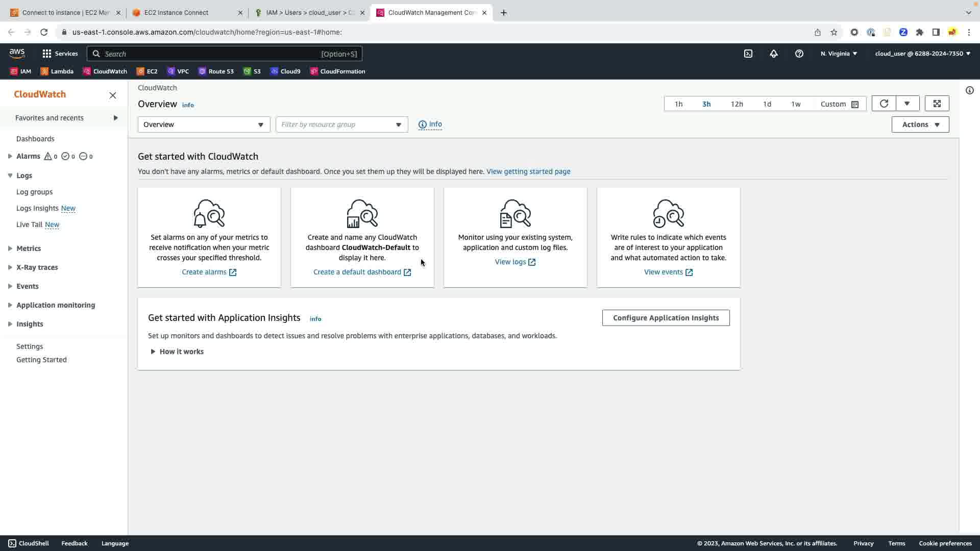The width and height of the screenshot is (980, 551).
Task: Click the refresh dashboard icon button
Action: point(884,104)
